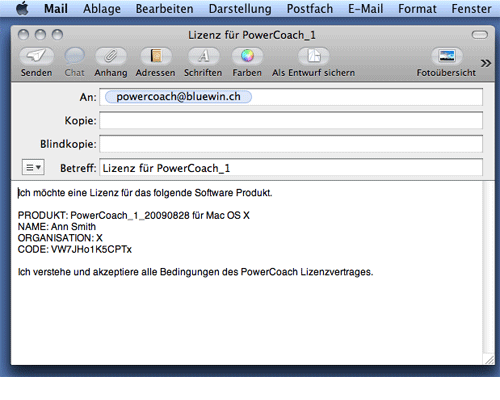Open the Adressen address book icon
Screen dimensions: 500x400
pos(156,56)
